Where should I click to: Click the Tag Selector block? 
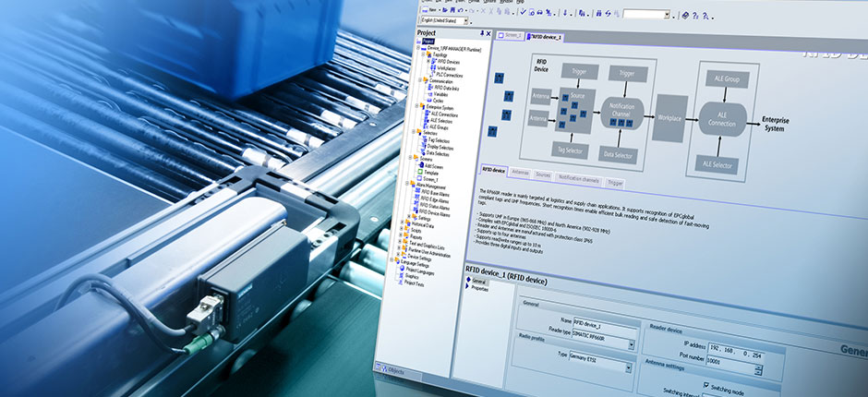tap(570, 150)
